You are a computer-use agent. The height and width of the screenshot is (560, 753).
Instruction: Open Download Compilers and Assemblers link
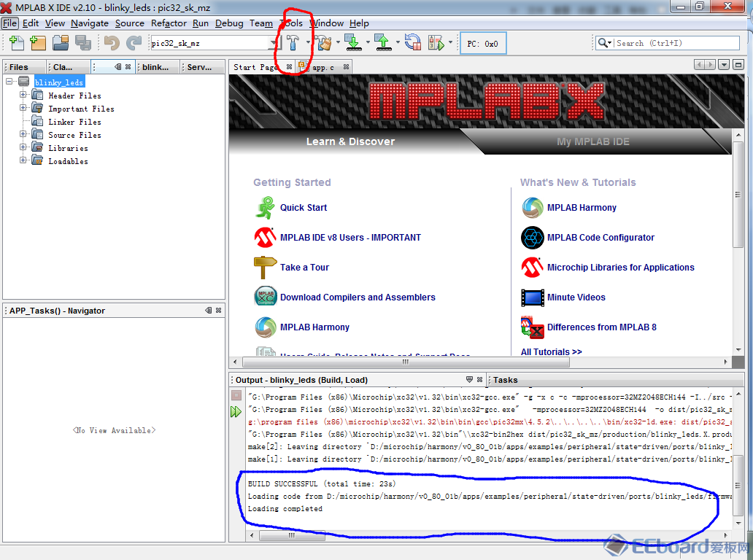click(358, 297)
